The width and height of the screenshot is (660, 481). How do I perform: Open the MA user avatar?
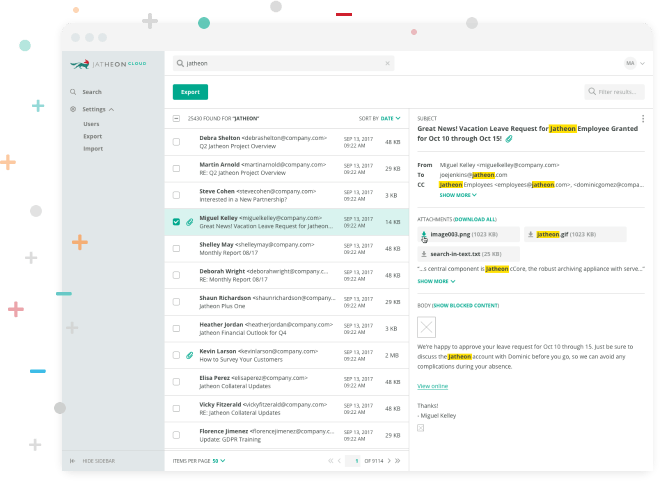(x=630, y=64)
